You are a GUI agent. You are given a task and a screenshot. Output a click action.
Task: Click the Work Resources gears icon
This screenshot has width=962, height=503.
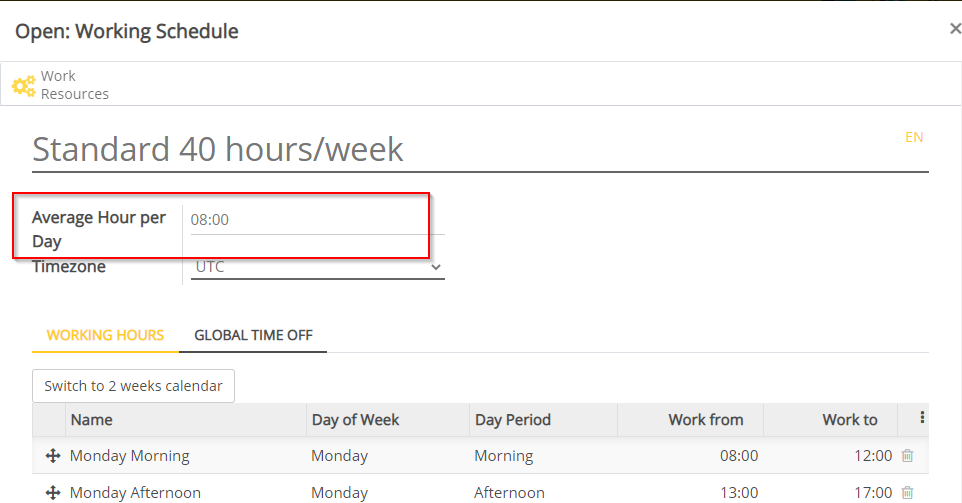coord(24,86)
